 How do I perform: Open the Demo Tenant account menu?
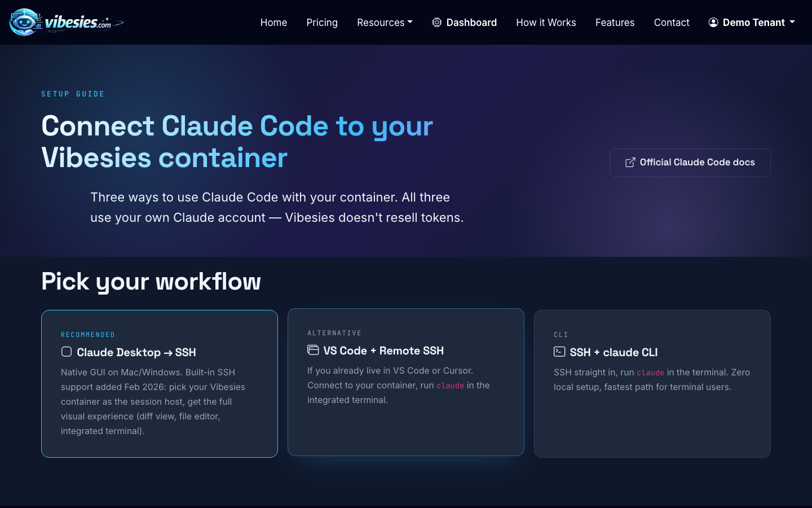(752, 23)
